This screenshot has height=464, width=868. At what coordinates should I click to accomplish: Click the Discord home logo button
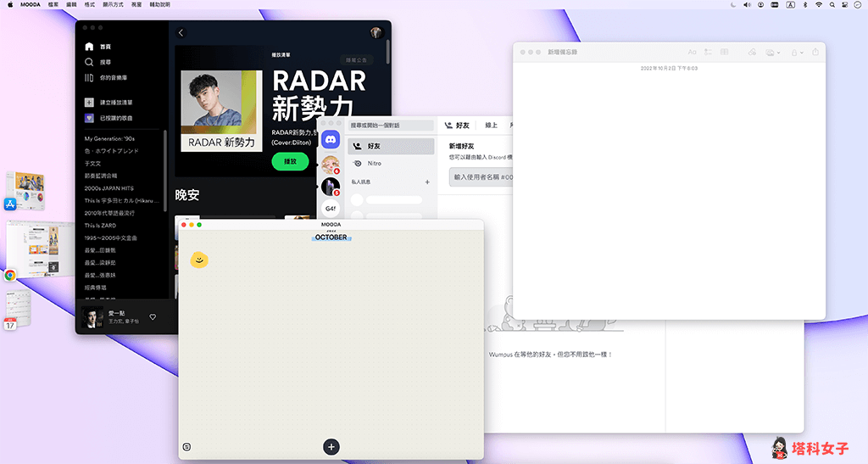[x=331, y=139]
